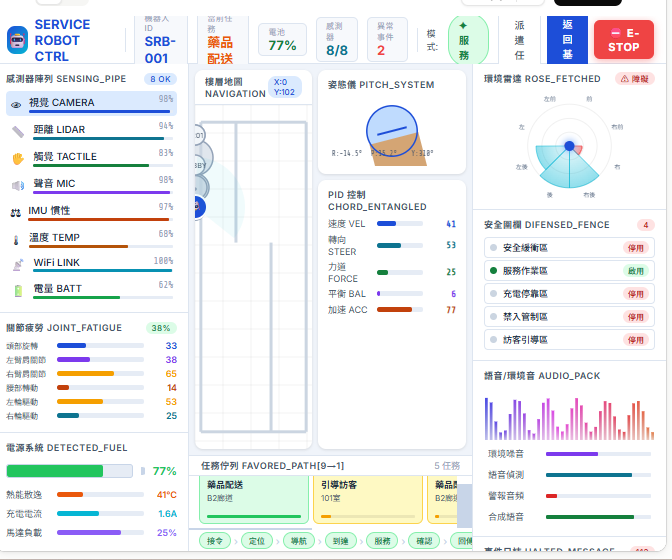Click 停用 badge for 禁入管制區

pyautogui.click(x=636, y=317)
